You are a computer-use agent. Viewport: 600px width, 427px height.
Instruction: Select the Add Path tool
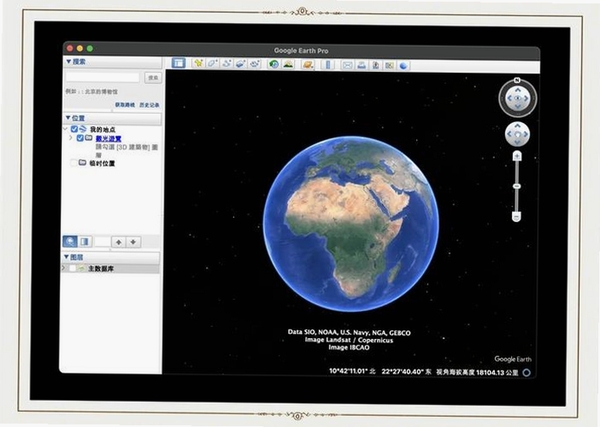(x=227, y=64)
